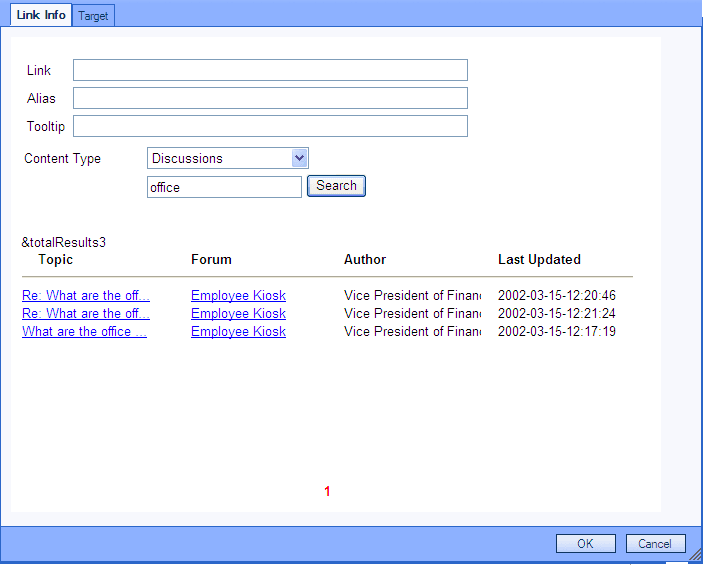Click the Author column header
The image size is (703, 565).
coord(365,260)
